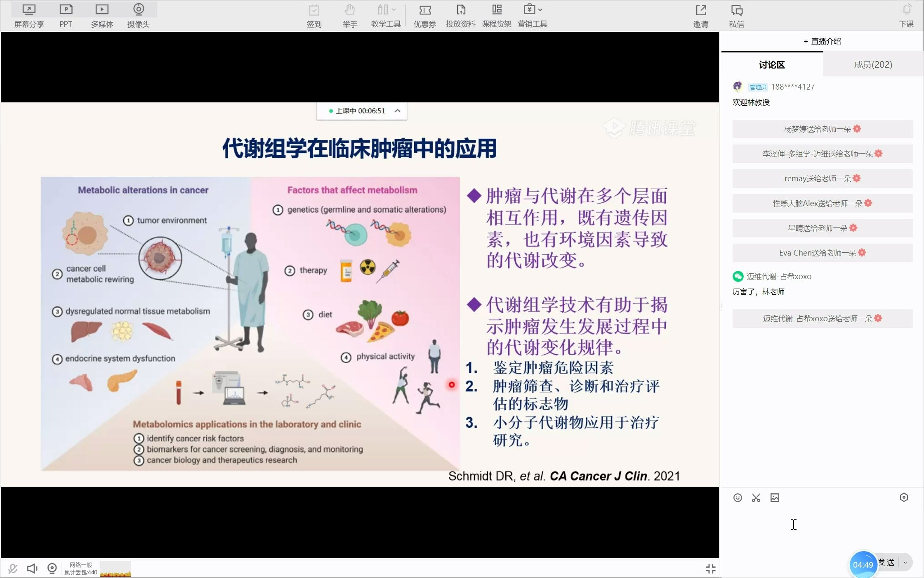Select 迈维代谢-占希xoxo送给老师一朵 gift notice
This screenshot has height=578, width=924.
pyautogui.click(x=823, y=318)
